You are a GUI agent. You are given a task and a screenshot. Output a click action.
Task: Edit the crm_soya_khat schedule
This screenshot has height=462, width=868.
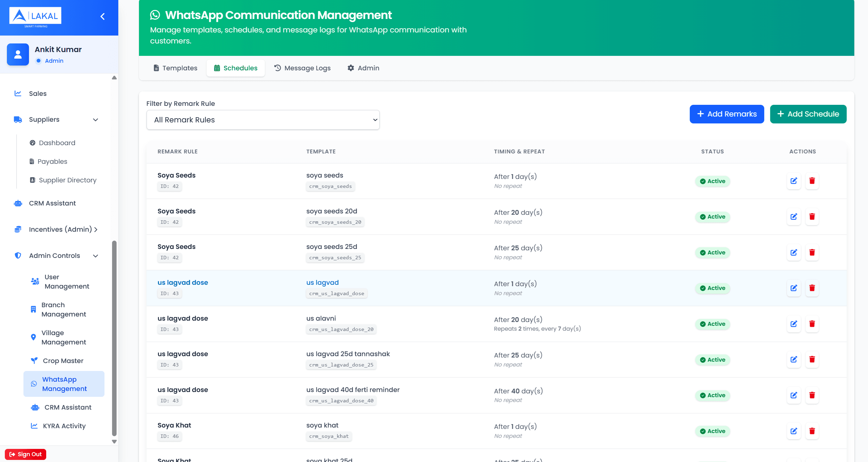(x=794, y=431)
